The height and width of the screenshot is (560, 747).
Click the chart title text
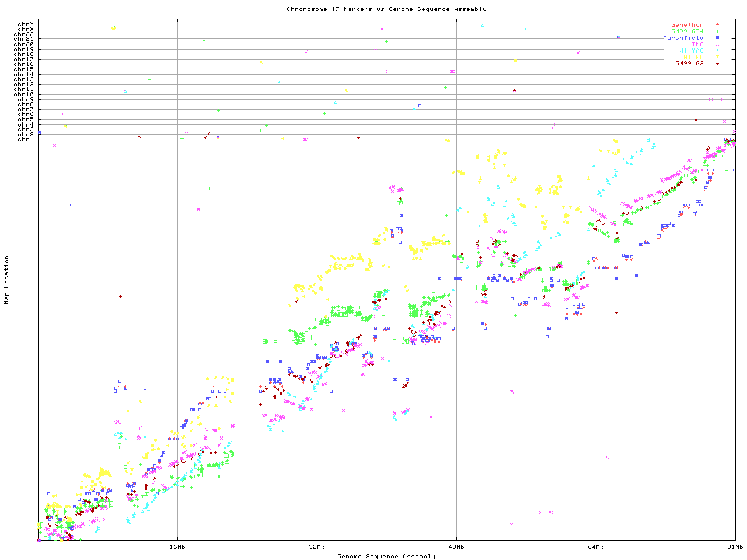386,9
